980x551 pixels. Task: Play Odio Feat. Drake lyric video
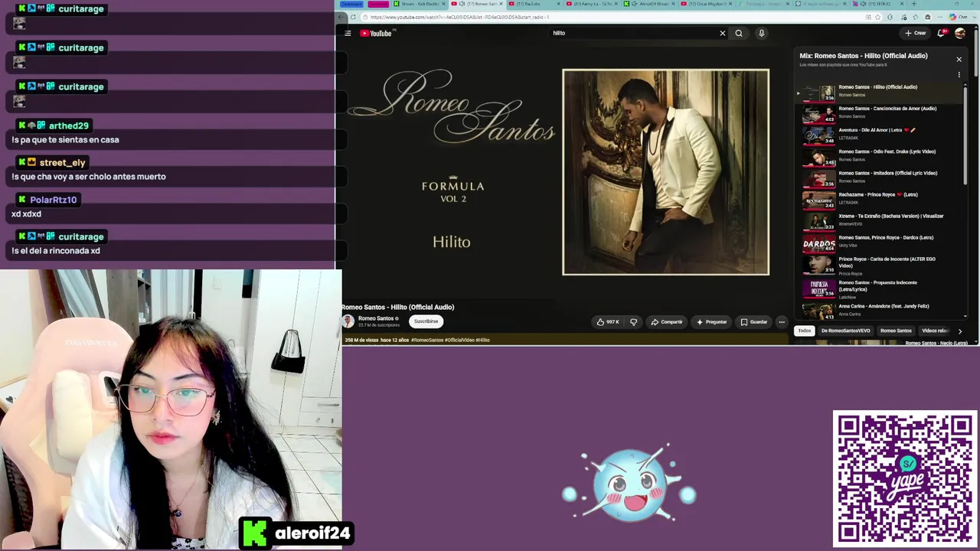click(879, 157)
